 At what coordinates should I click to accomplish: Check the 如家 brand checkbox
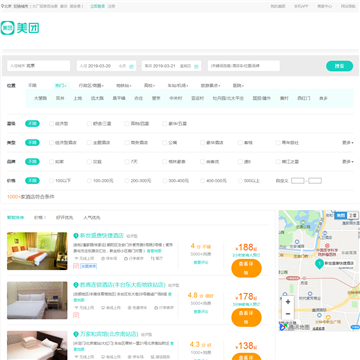click(x=51, y=162)
